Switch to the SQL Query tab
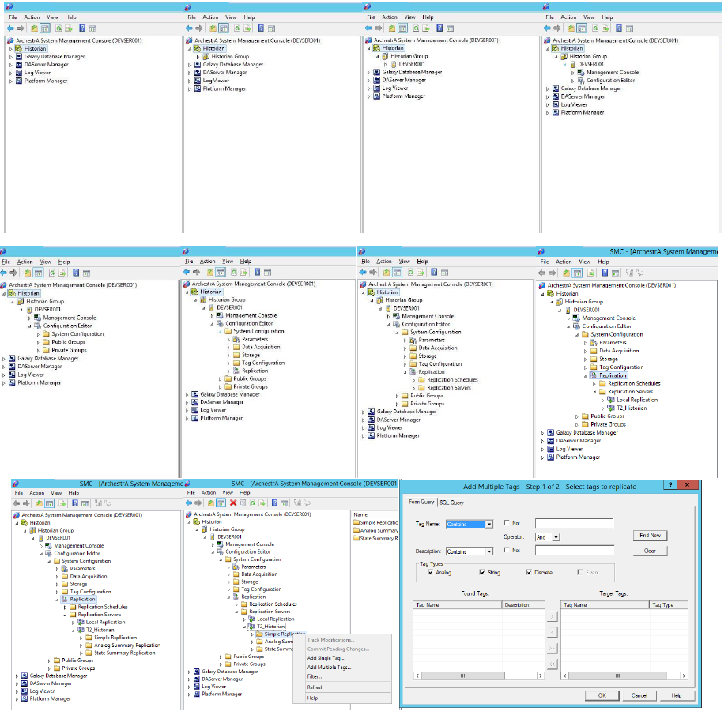 point(452,502)
